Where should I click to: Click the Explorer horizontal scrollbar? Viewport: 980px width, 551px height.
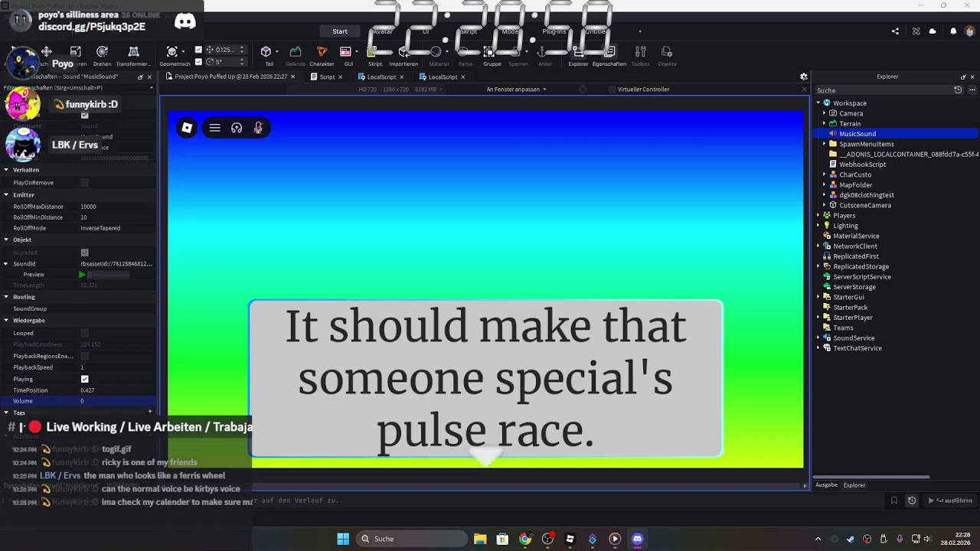click(871, 477)
